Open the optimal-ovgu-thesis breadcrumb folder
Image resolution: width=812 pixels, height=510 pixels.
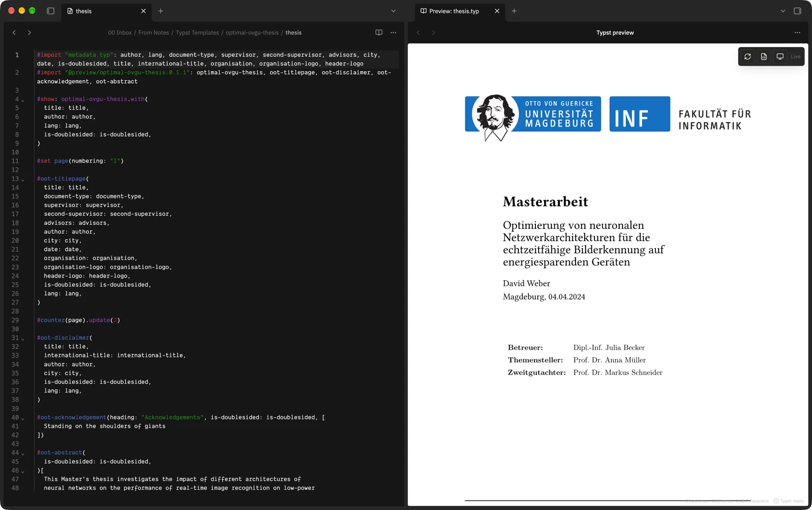(252, 32)
